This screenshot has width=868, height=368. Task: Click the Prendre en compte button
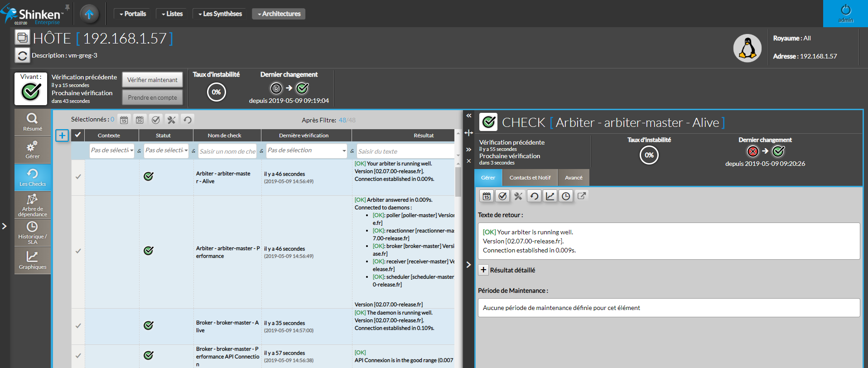click(152, 97)
